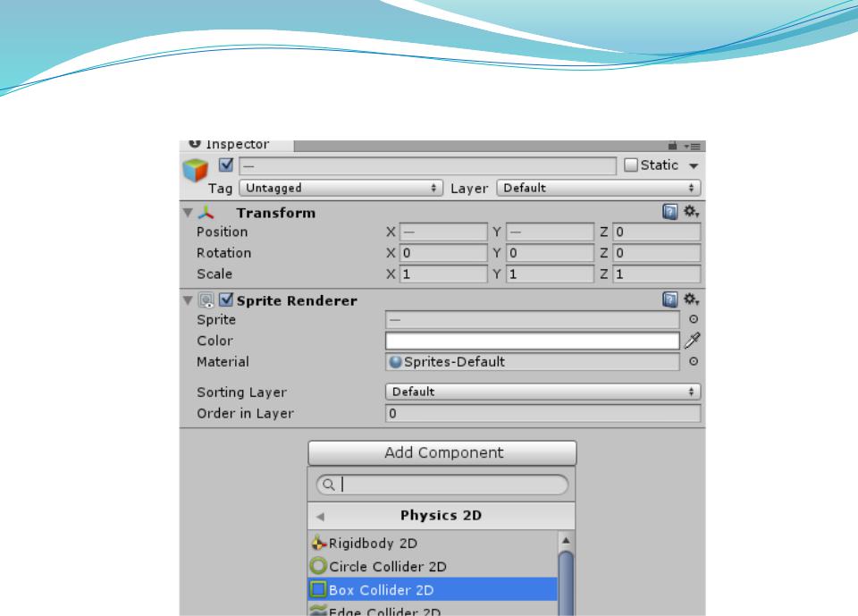Click the Physics 2D menu header

441,516
